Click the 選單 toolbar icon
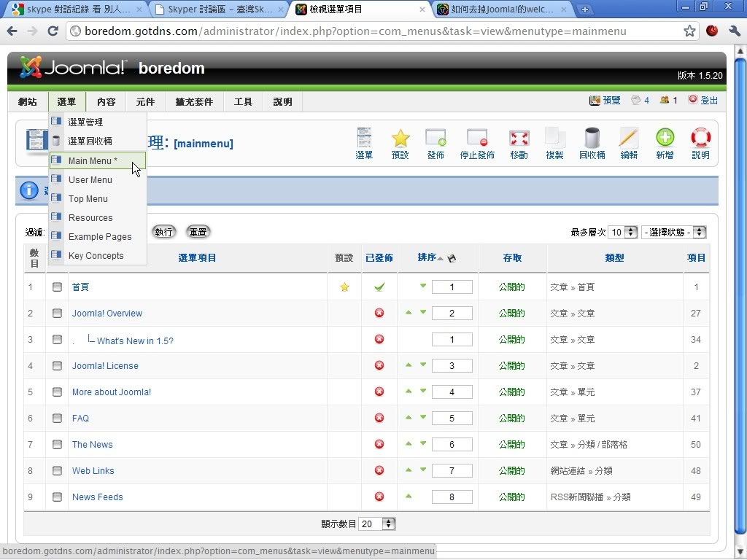Screen dimensions: 747x560 click(364, 144)
